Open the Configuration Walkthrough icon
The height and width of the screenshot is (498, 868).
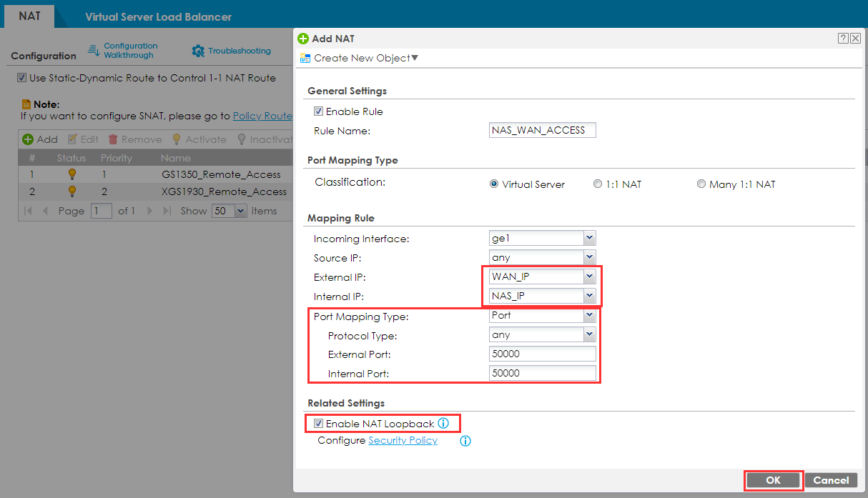tap(94, 50)
